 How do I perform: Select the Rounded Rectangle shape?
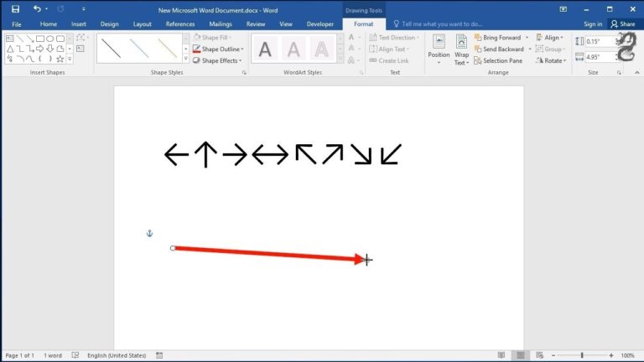(60, 39)
